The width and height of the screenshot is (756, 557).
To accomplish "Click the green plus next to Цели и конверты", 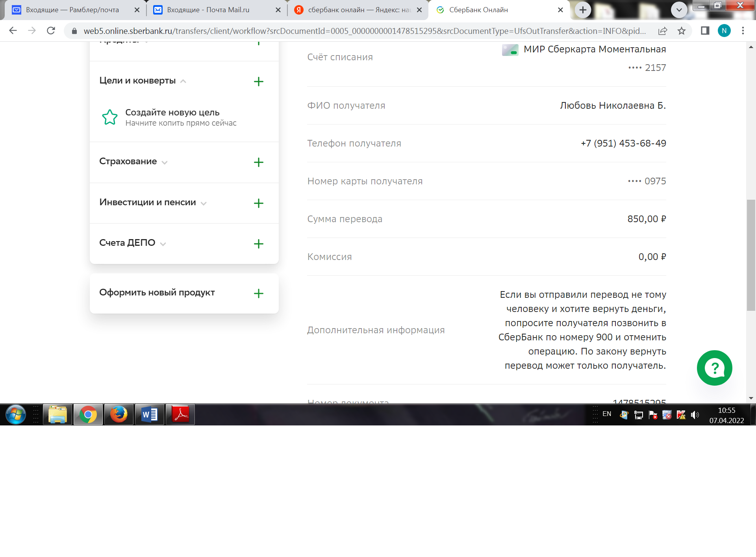I will click(258, 82).
